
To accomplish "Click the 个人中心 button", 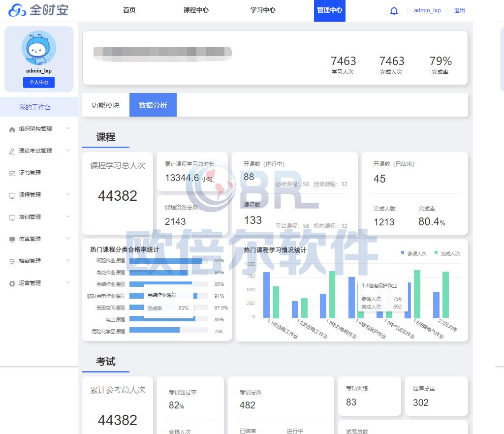I will (39, 82).
